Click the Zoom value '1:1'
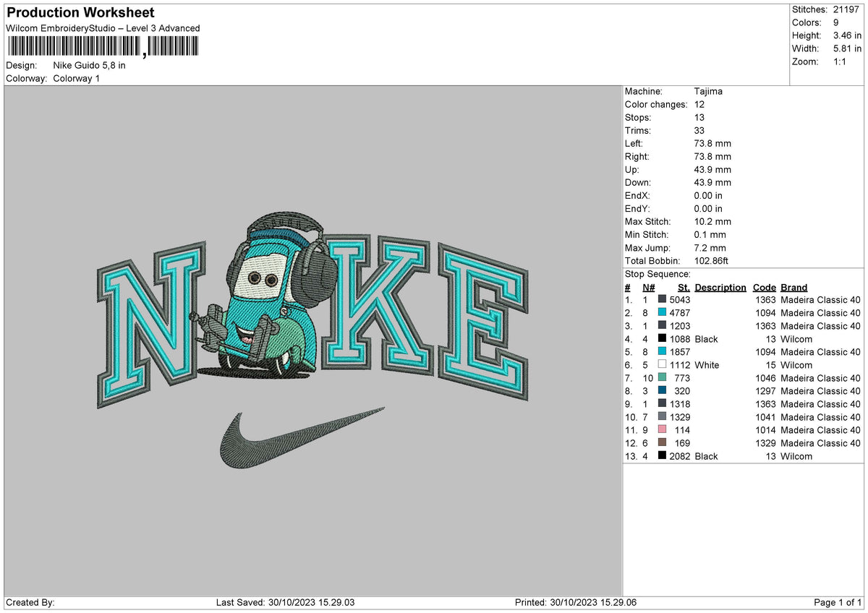The image size is (868, 613). [x=841, y=61]
